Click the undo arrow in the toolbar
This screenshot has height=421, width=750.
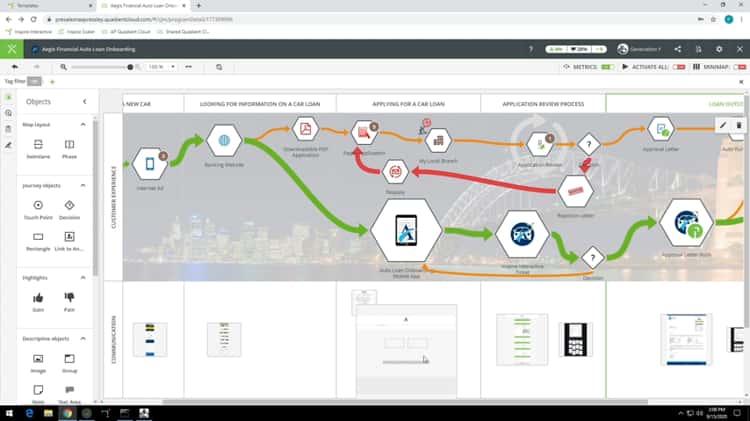click(x=15, y=67)
